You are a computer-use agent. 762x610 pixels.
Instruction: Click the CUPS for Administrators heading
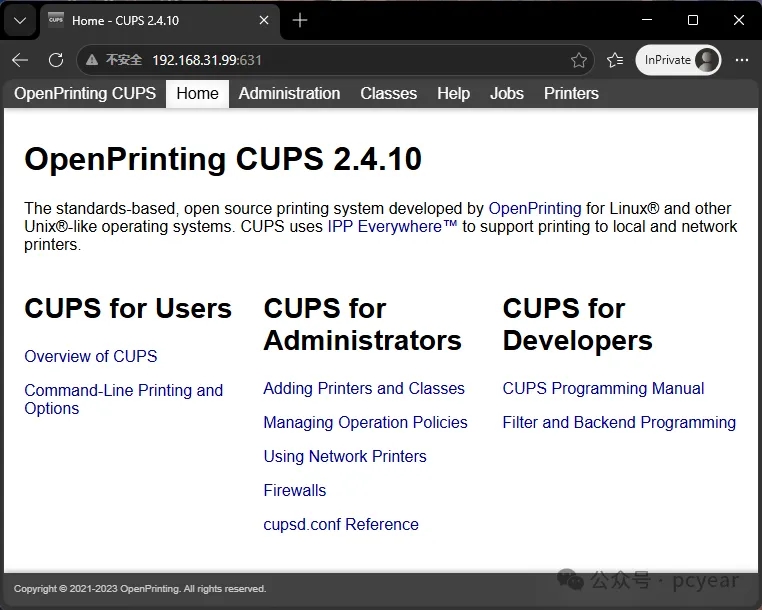[363, 324]
